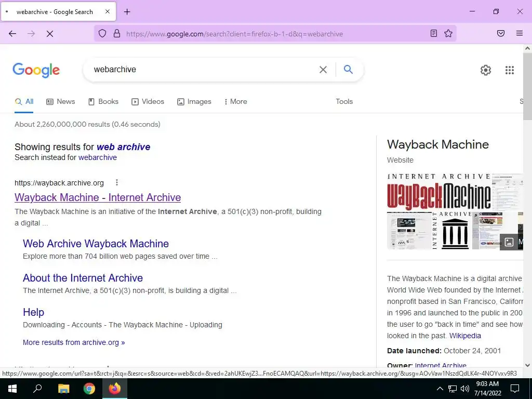Open the volume control icon
Screen dimensions: 532x399
point(465,389)
